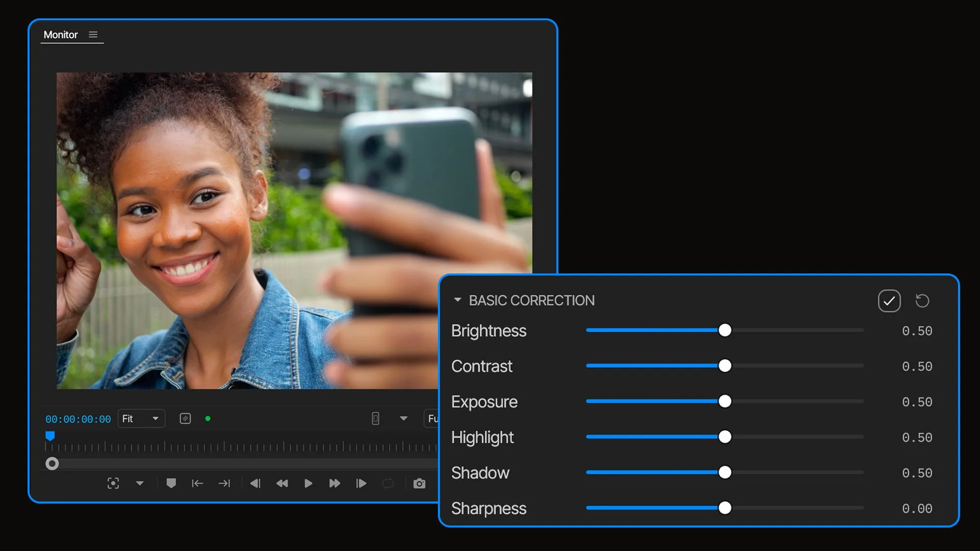Image resolution: width=980 pixels, height=551 pixels.
Task: Play the video in Monitor
Action: point(308,483)
